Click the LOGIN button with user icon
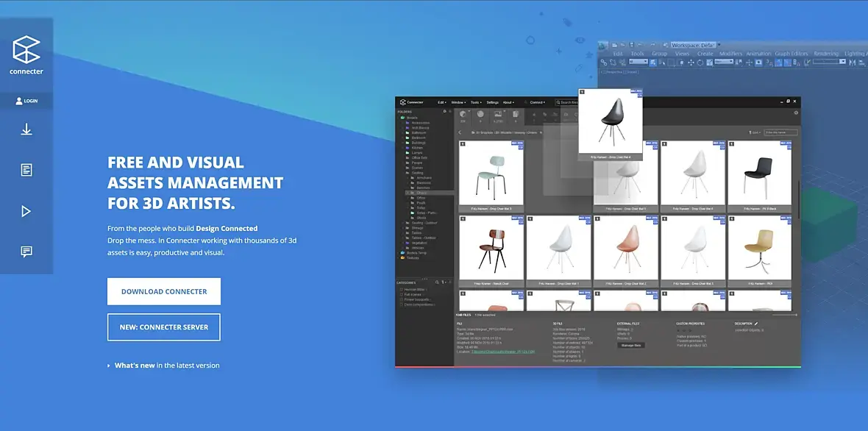This screenshot has height=431, width=868. click(x=26, y=101)
